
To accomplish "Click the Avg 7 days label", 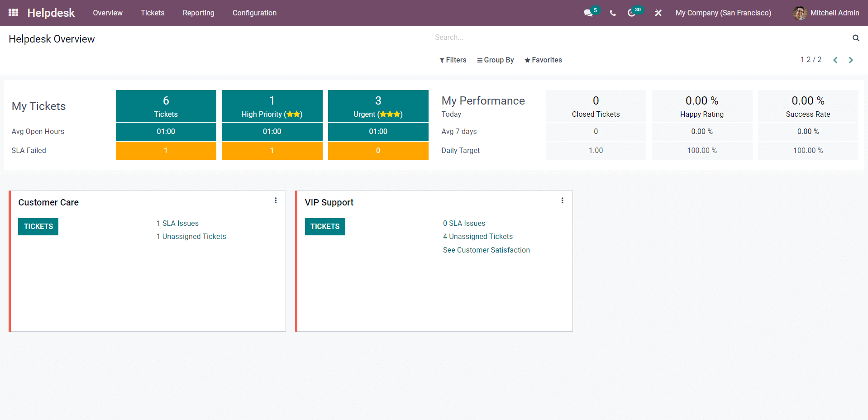I will point(459,132).
